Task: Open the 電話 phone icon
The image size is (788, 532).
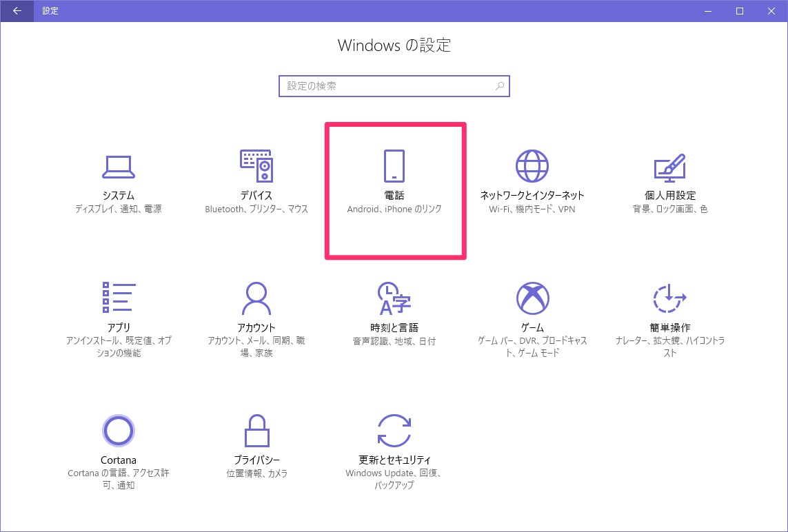Action: click(x=394, y=166)
